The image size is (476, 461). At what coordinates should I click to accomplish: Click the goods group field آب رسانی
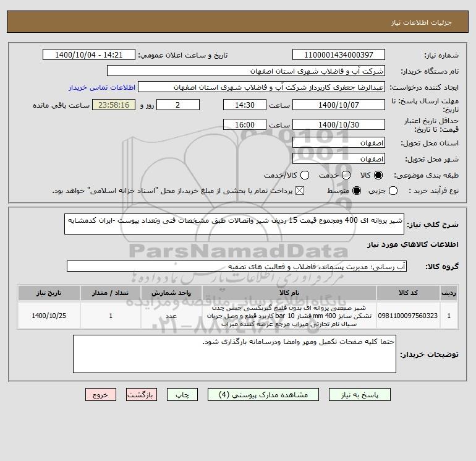coord(237,266)
